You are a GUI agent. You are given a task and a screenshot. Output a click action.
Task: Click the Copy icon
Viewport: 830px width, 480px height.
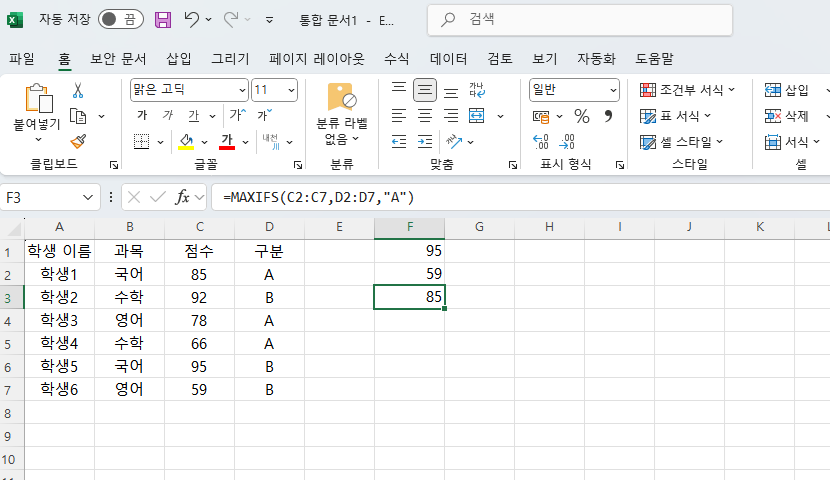point(78,116)
